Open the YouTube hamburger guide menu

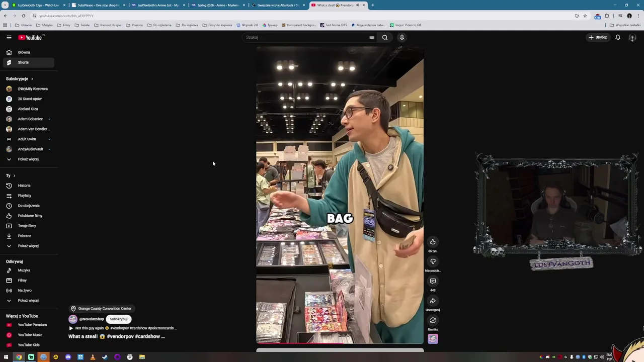pos(9,37)
